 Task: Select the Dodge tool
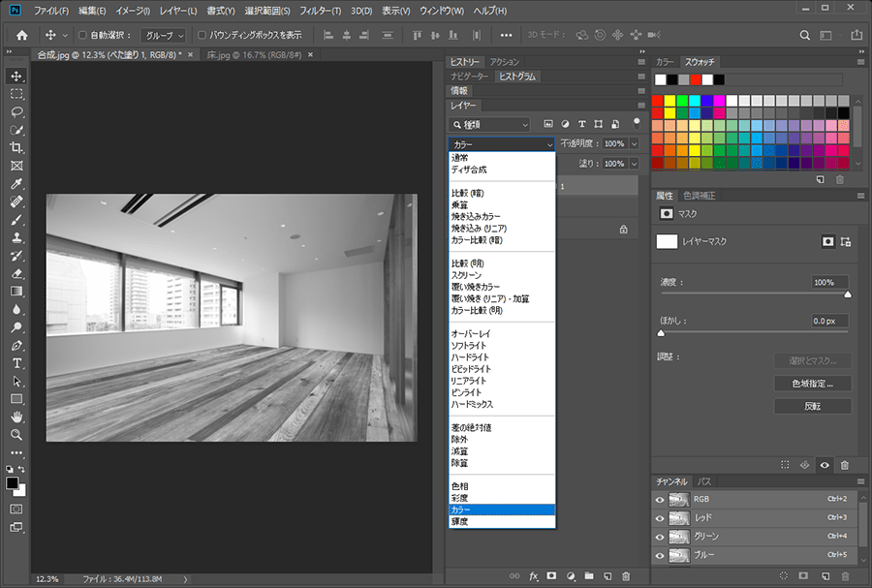pos(16,327)
